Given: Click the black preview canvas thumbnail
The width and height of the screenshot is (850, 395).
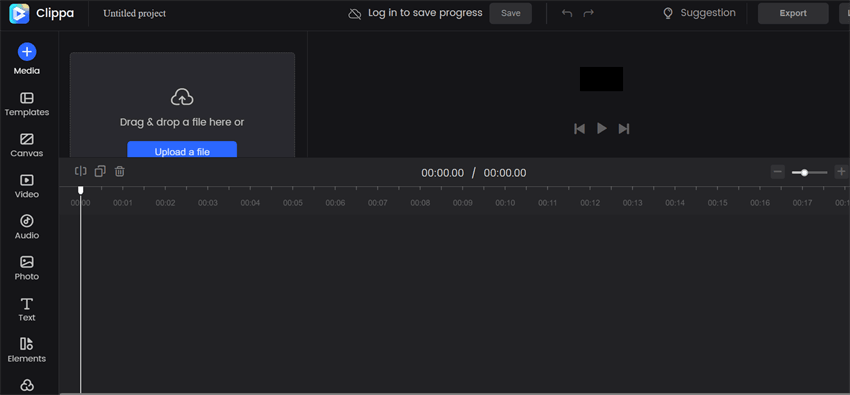Looking at the screenshot, I should (x=601, y=79).
